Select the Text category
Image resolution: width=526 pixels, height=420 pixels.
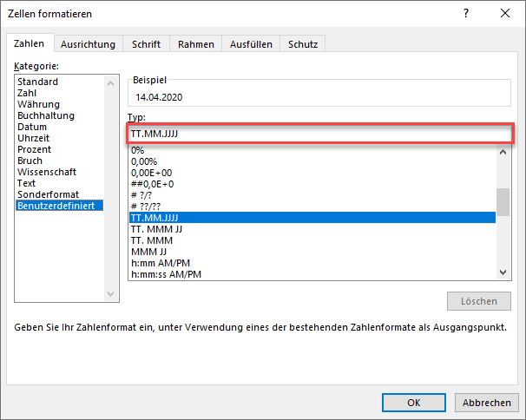click(60, 183)
